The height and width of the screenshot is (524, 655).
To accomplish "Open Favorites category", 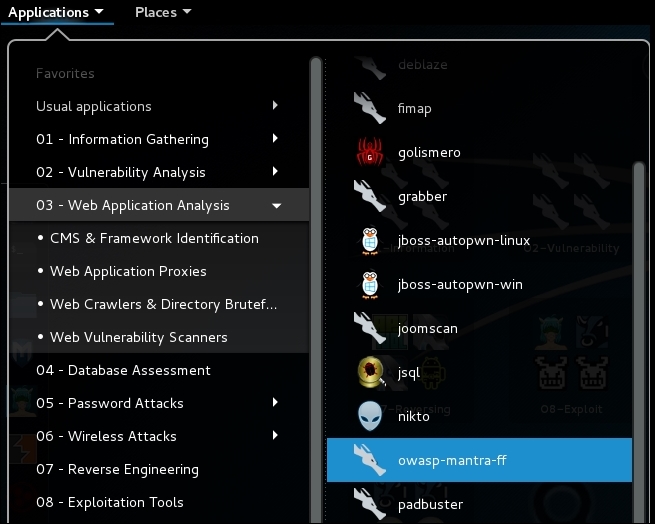I will tap(159, 73).
